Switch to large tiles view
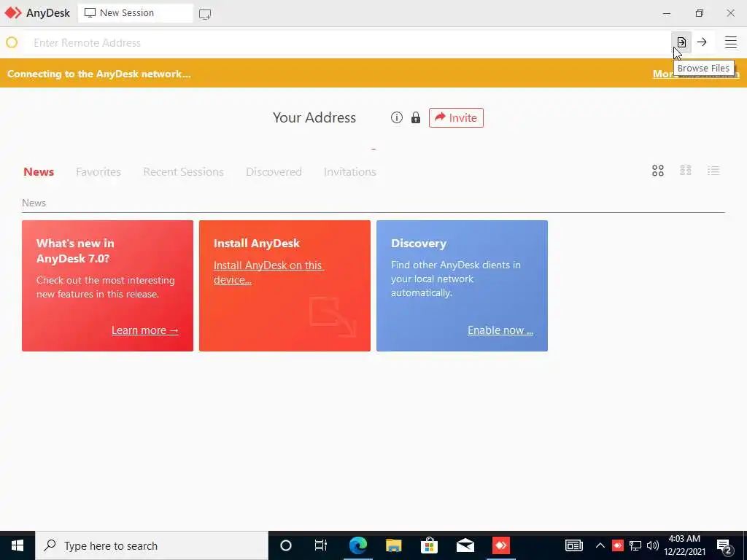 point(658,171)
